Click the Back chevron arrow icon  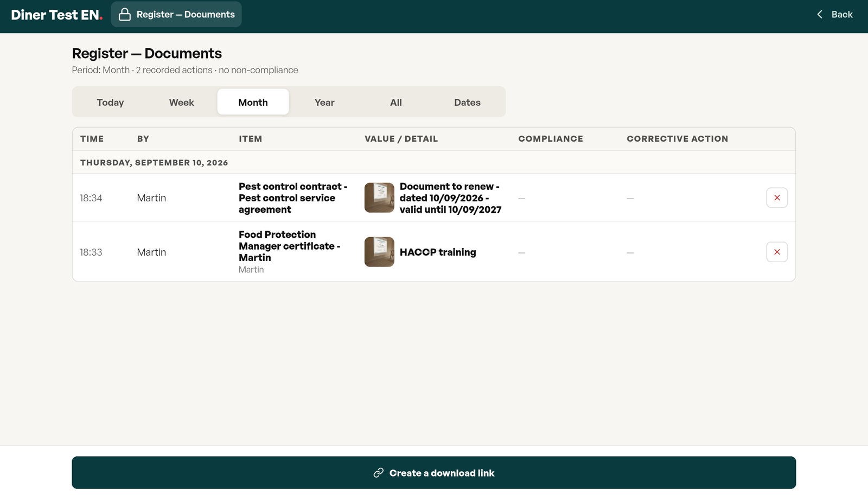pyautogui.click(x=820, y=15)
